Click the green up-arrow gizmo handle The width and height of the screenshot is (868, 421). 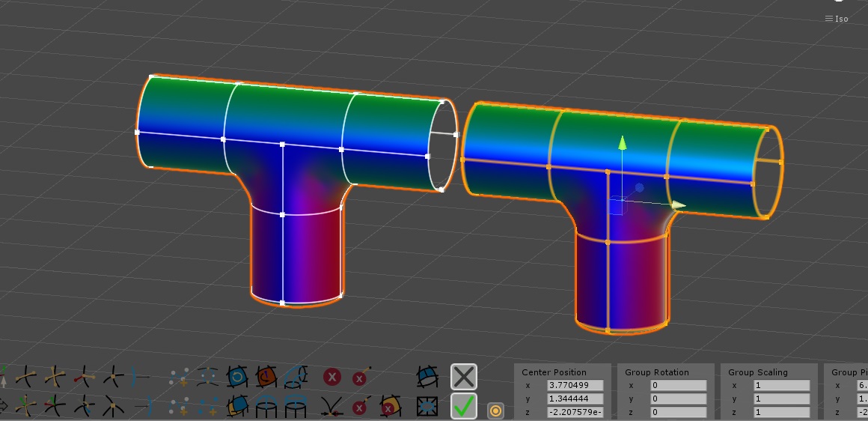pyautogui.click(x=623, y=142)
